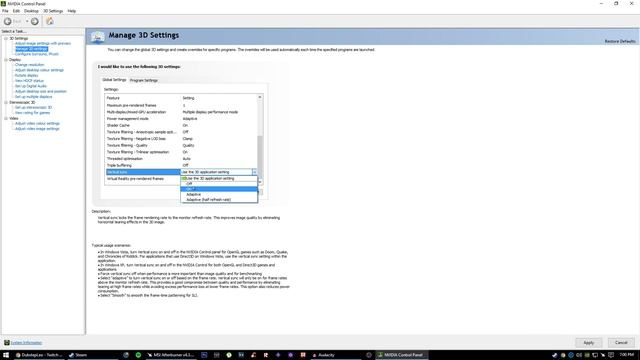
Task: Click the Home icon in toolbar
Action: 50,21
